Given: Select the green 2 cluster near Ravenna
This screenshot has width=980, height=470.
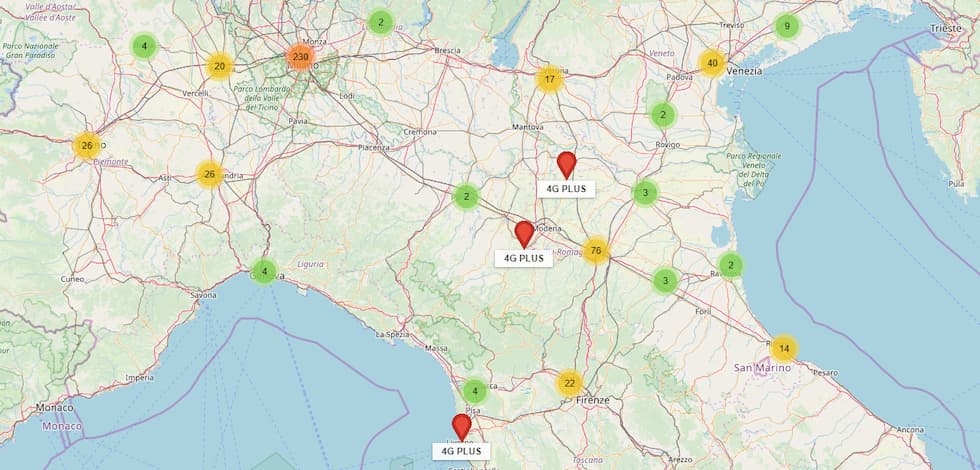Looking at the screenshot, I should point(731,265).
